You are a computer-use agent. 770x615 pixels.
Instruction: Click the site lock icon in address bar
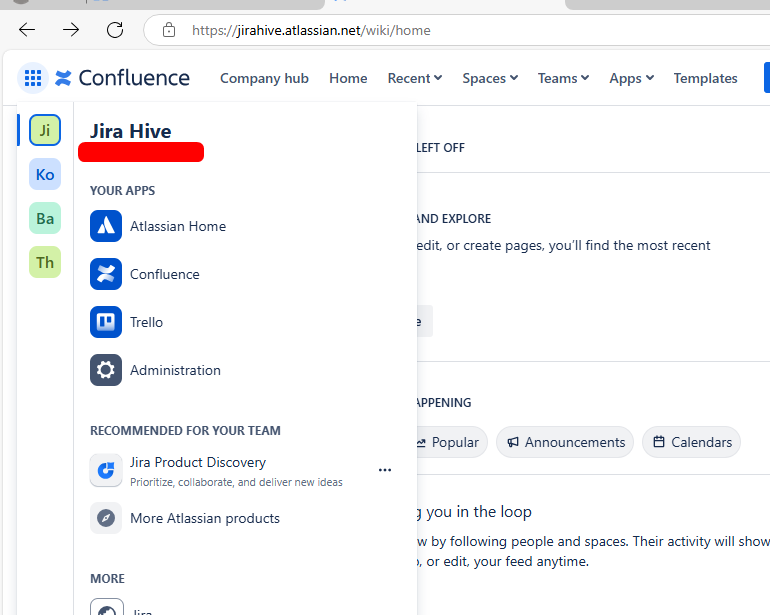[169, 30]
